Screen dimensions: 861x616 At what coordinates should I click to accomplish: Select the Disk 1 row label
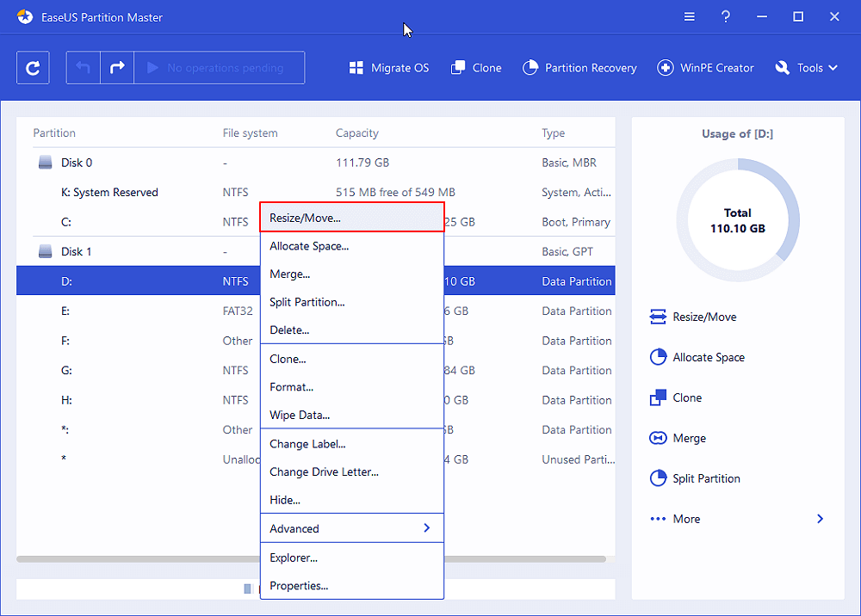click(x=77, y=251)
